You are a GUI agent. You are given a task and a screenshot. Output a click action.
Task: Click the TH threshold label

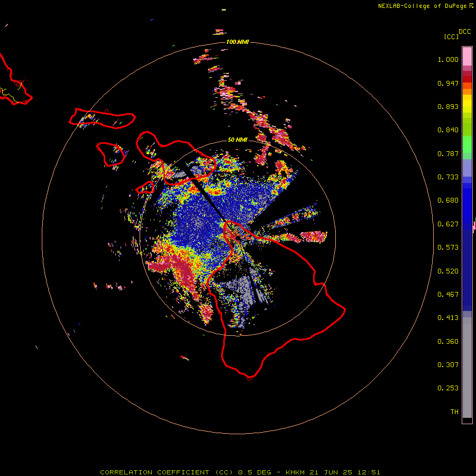click(454, 412)
